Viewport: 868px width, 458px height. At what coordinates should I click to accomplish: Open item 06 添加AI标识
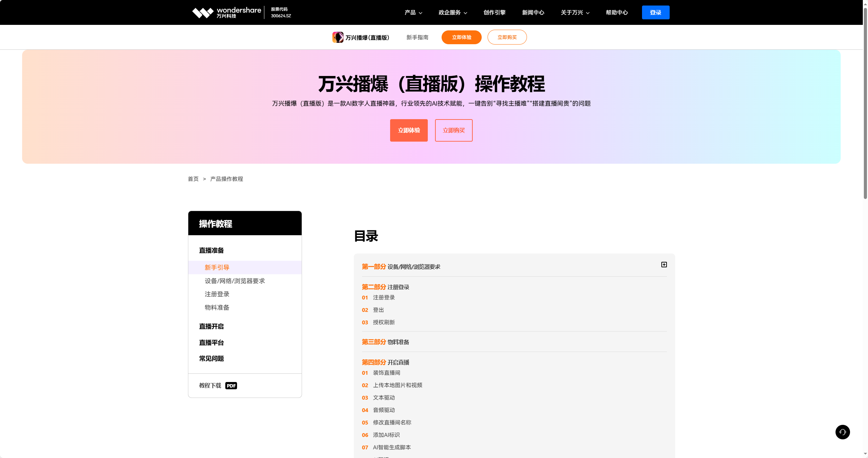click(381, 435)
